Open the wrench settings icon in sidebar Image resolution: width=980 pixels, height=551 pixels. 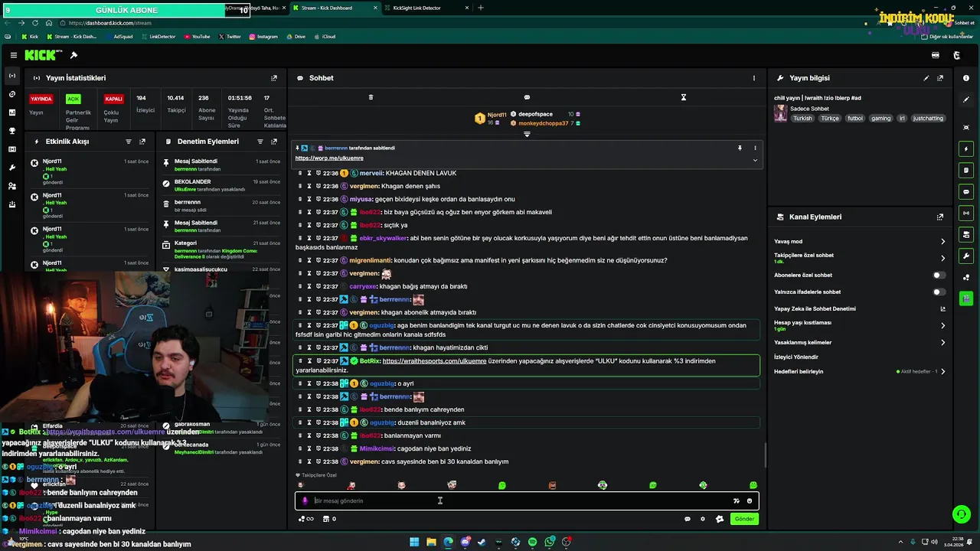[11, 168]
